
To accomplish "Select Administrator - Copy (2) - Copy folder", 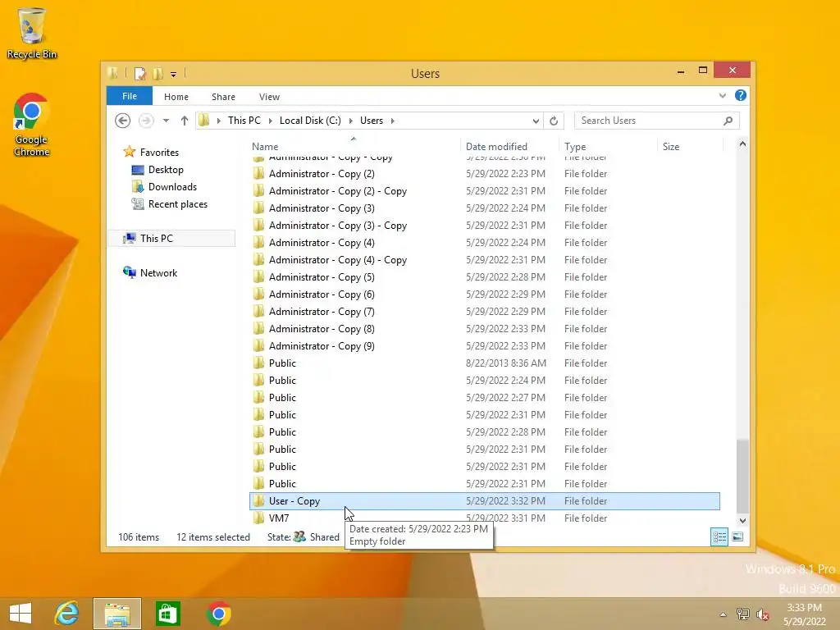I will pyautogui.click(x=484, y=190).
